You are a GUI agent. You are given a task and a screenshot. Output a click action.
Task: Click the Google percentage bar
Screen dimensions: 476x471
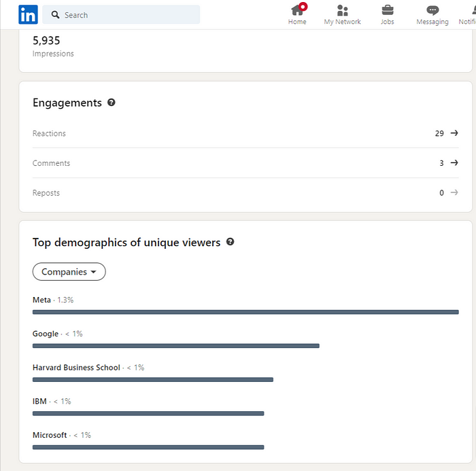click(175, 346)
